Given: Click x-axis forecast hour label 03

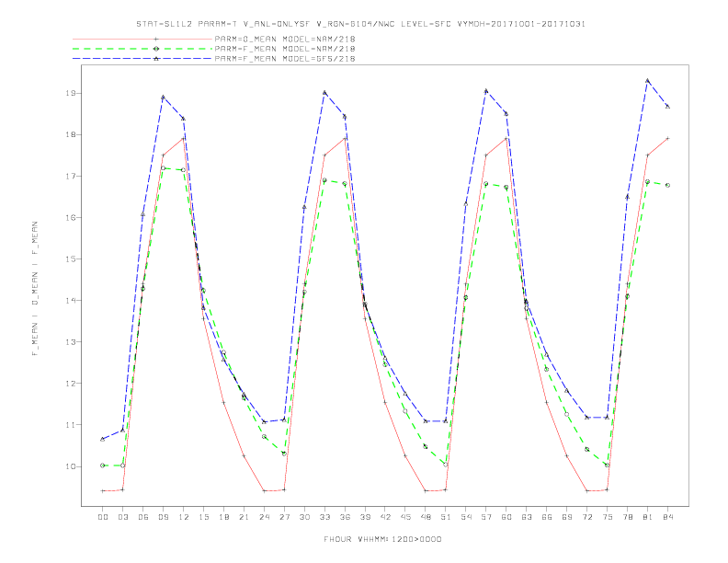Looking at the screenshot, I should (122, 517).
